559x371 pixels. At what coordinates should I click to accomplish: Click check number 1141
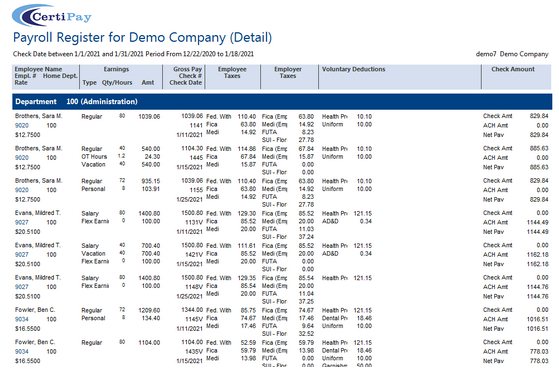coord(196,125)
